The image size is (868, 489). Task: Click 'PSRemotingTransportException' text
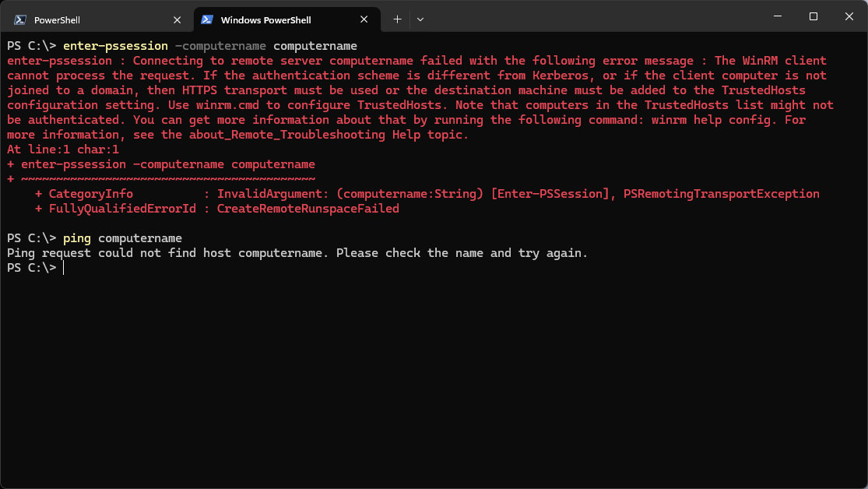(x=722, y=194)
